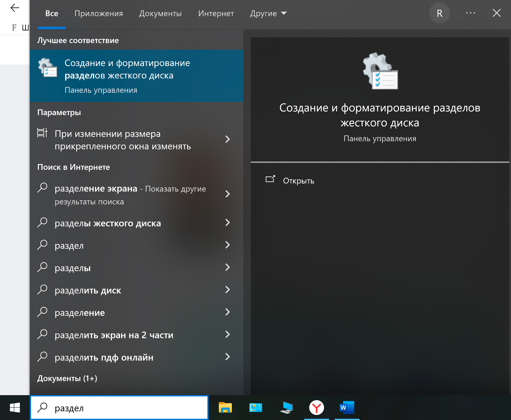
Task: Open File Explorer from the taskbar
Action: 225,408
